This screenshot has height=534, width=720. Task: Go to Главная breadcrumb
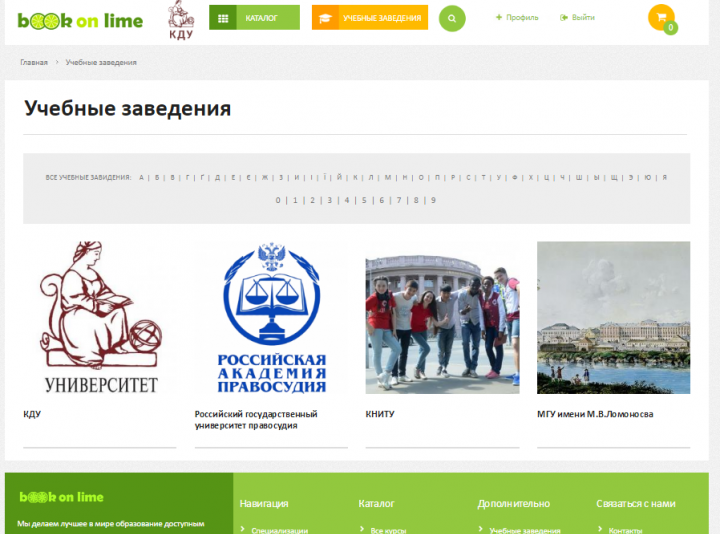(x=34, y=62)
